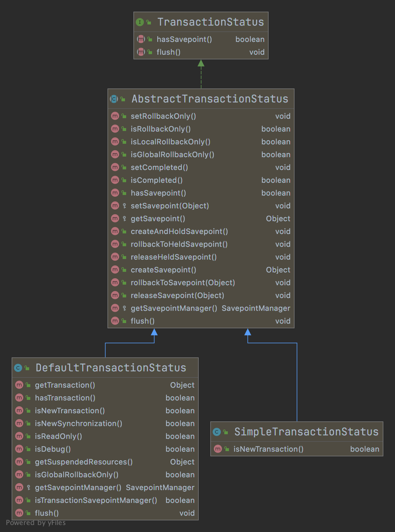Click the protected key icon beside getSavepoint()
The height and width of the screenshot is (532, 395).
[x=124, y=219]
